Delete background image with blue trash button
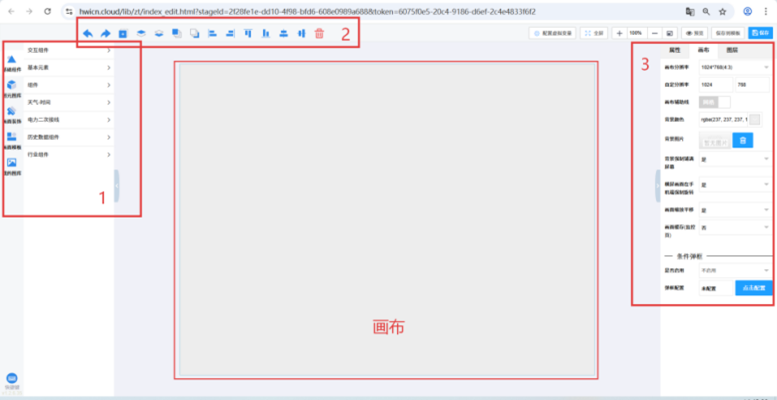Viewport: 777px width, 400px height. point(742,140)
